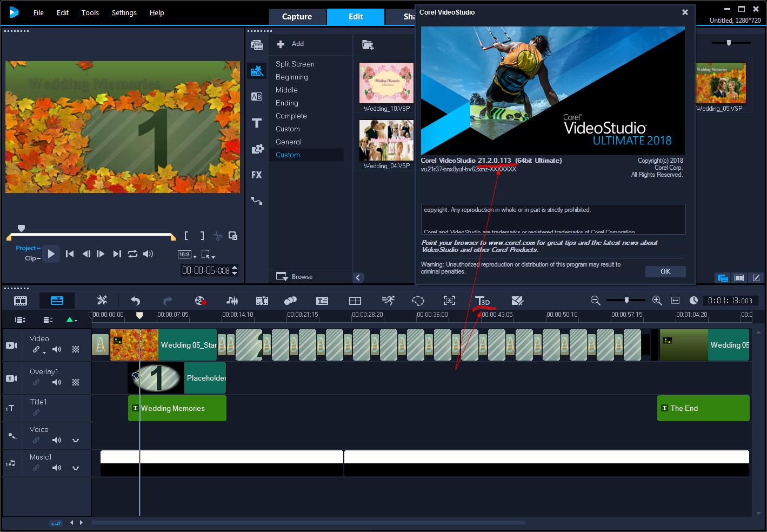767x532 pixels.
Task: Open the Split Screen Template Creator icon
Action: [x=355, y=301]
